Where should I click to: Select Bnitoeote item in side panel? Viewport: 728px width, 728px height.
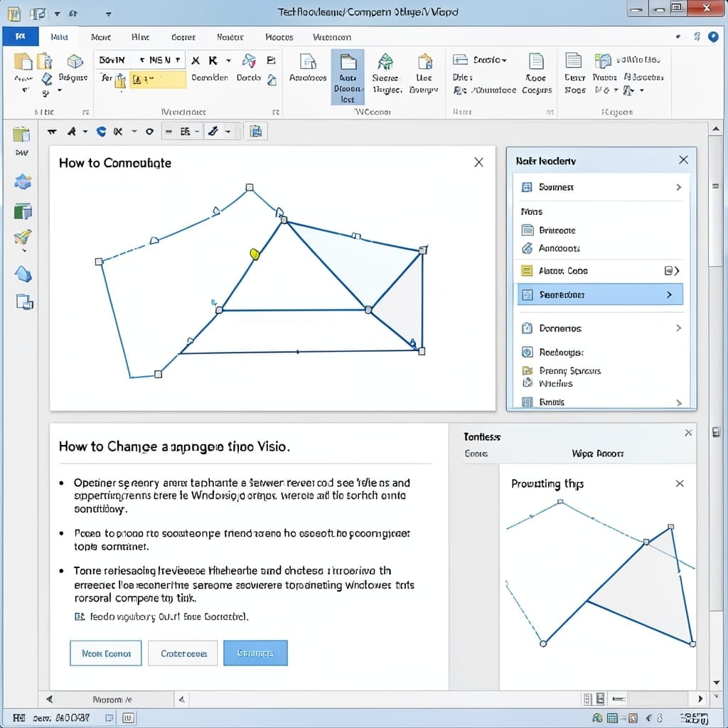(557, 230)
